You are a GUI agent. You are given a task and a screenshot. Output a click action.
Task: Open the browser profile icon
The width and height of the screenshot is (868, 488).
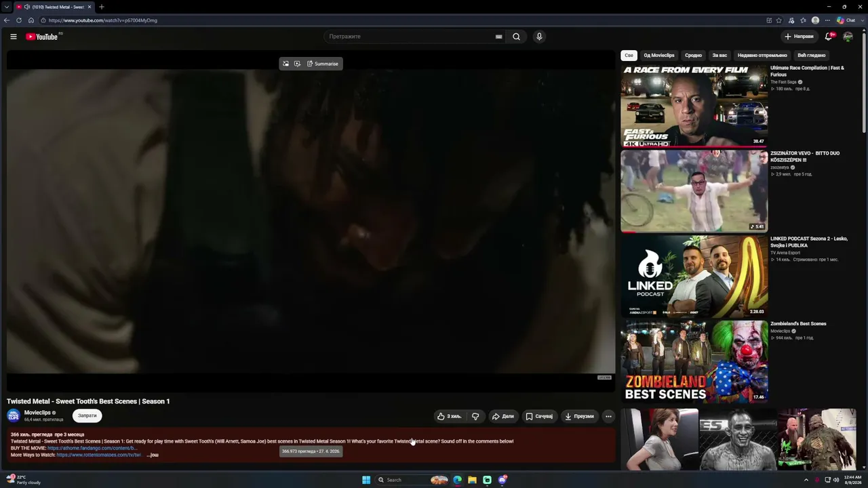click(815, 20)
